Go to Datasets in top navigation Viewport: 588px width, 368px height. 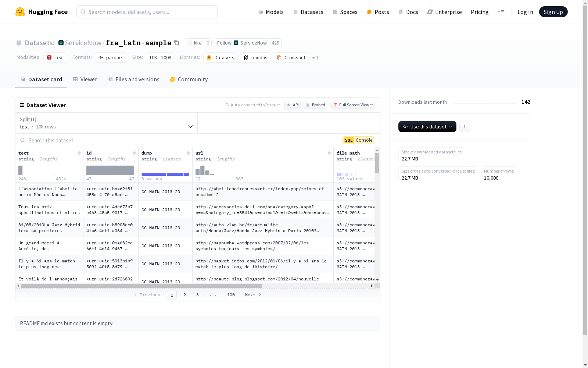pyautogui.click(x=308, y=12)
